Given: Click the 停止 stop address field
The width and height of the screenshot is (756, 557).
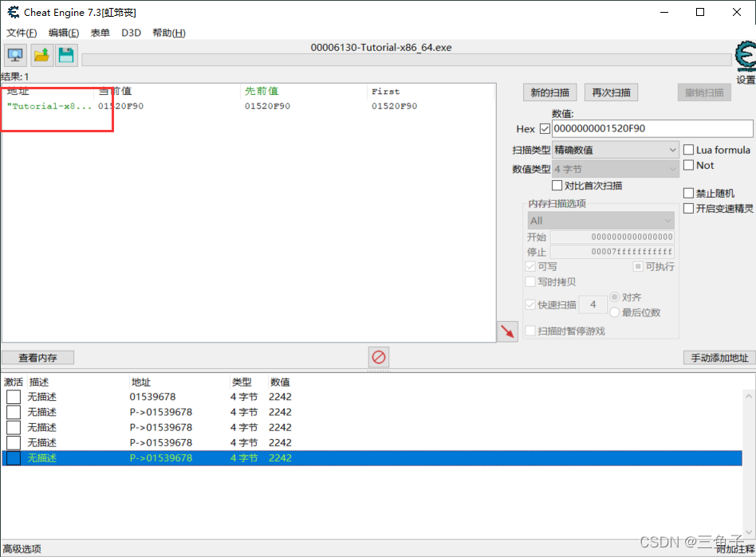Looking at the screenshot, I should tap(612, 252).
